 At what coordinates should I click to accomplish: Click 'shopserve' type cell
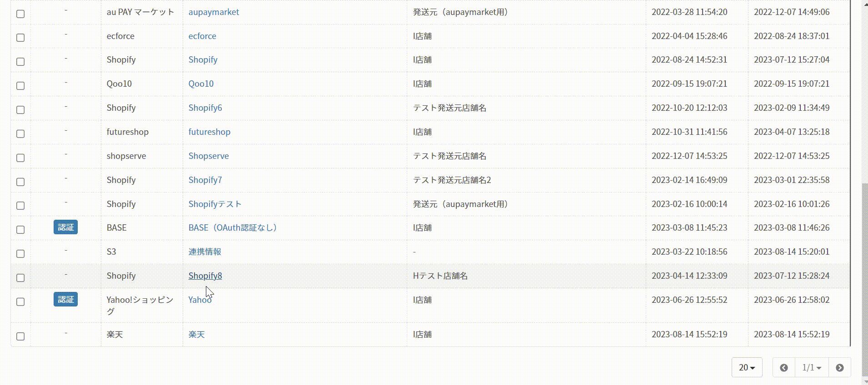coord(126,156)
